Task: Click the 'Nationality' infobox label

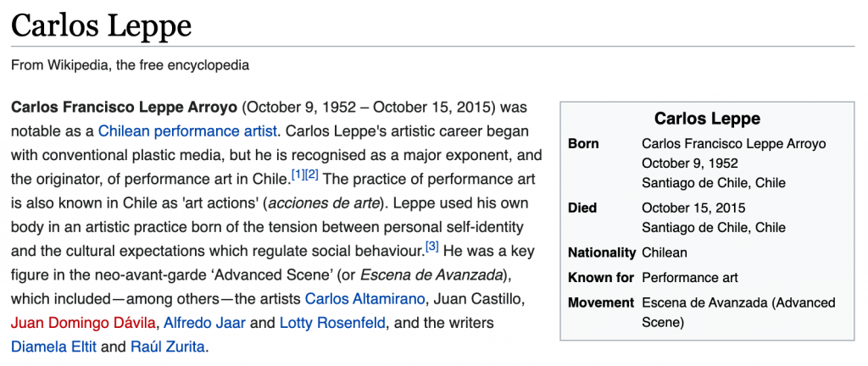Action: (602, 252)
